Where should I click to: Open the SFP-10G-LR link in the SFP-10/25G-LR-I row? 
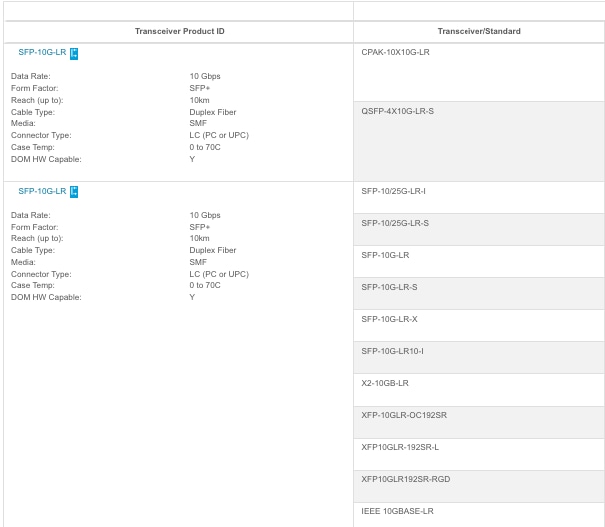pyautogui.click(x=42, y=191)
